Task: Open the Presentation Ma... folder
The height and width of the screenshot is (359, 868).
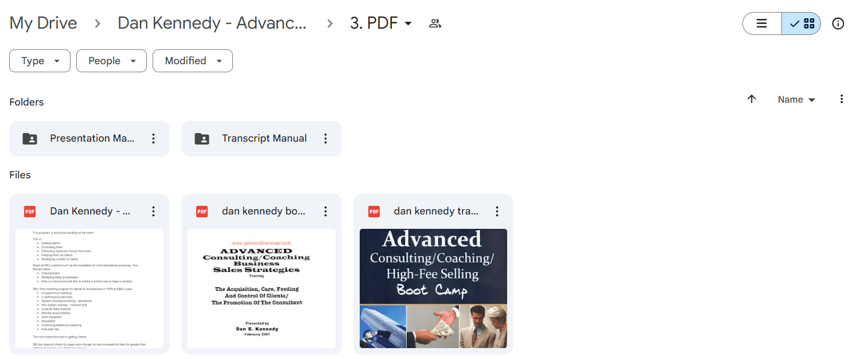Action: click(89, 138)
